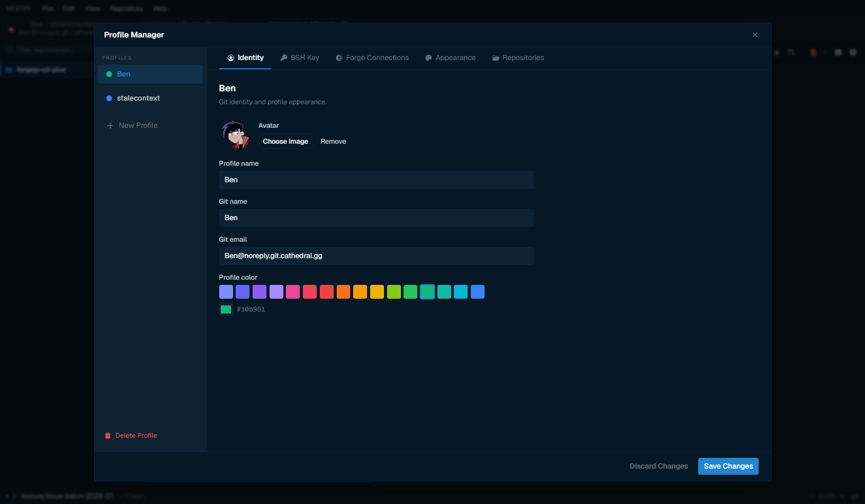The width and height of the screenshot is (865, 504).
Task: Focus the Git name field
Action: tap(376, 218)
